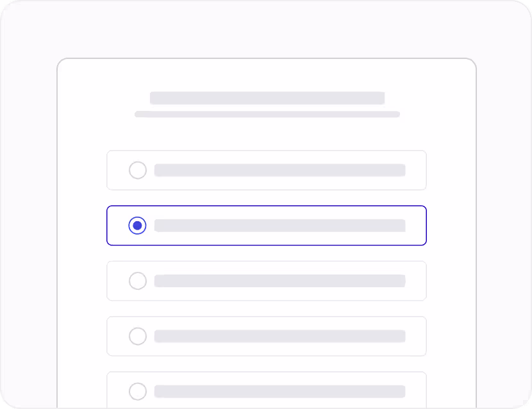Click blank white form area above the title
The height and width of the screenshot is (409, 532).
[x=267, y=74]
